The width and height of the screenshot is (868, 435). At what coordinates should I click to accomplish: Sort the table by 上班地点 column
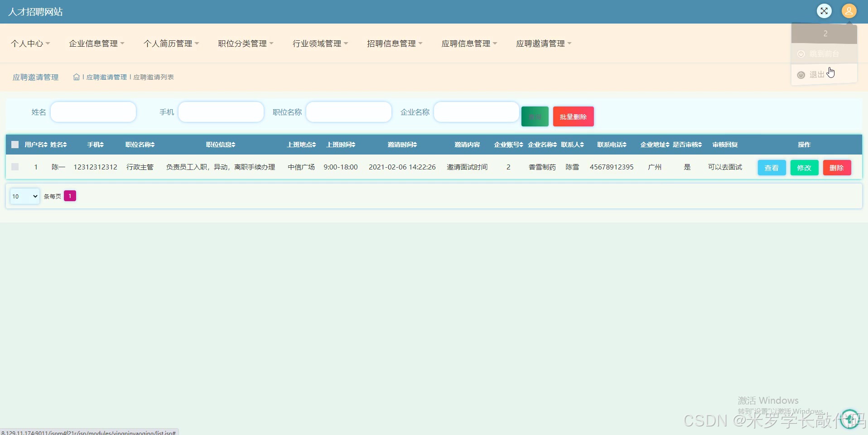(x=301, y=145)
